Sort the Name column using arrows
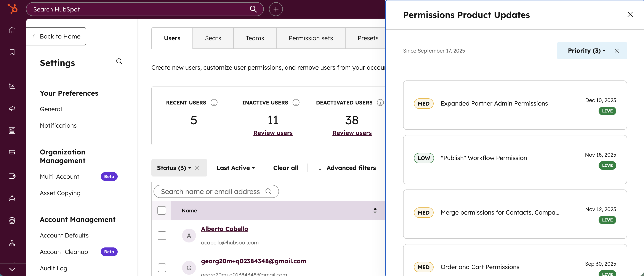The image size is (644, 276). [x=375, y=210]
